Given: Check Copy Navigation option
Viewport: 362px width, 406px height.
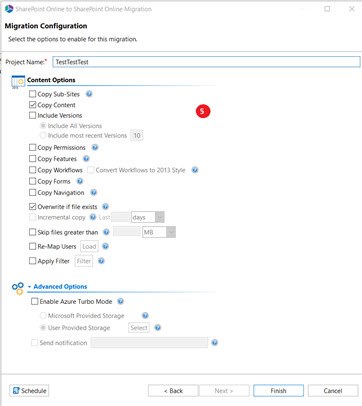Looking at the screenshot, I should coord(32,192).
